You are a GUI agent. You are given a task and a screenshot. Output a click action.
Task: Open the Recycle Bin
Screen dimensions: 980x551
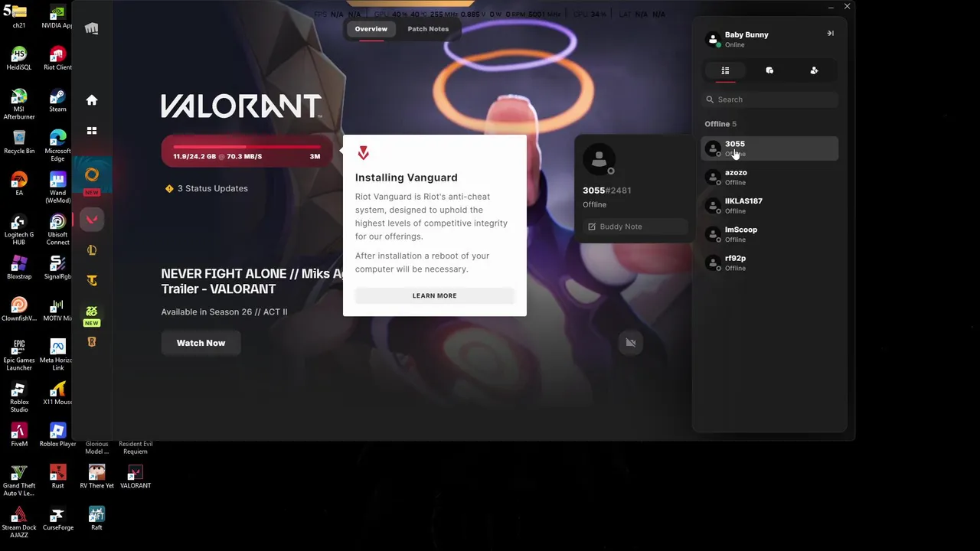click(19, 142)
